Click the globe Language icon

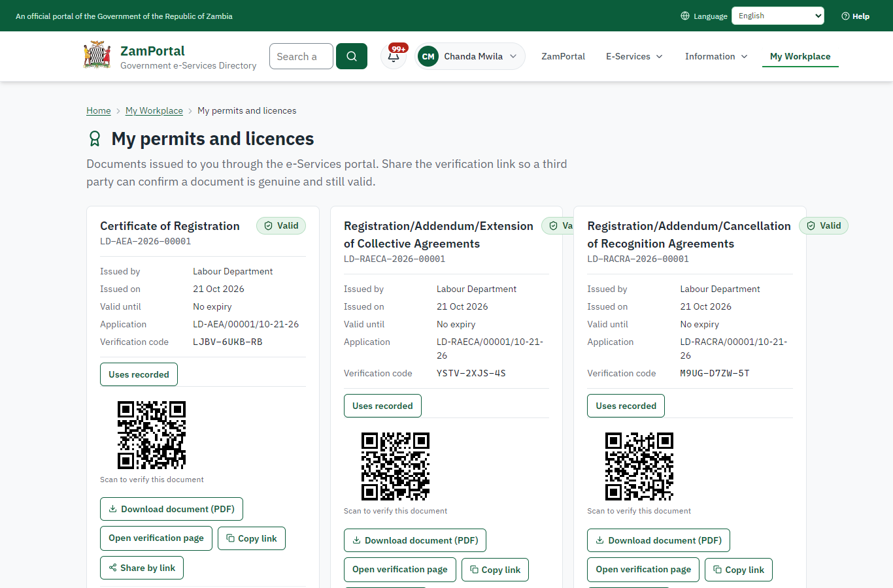coord(685,16)
